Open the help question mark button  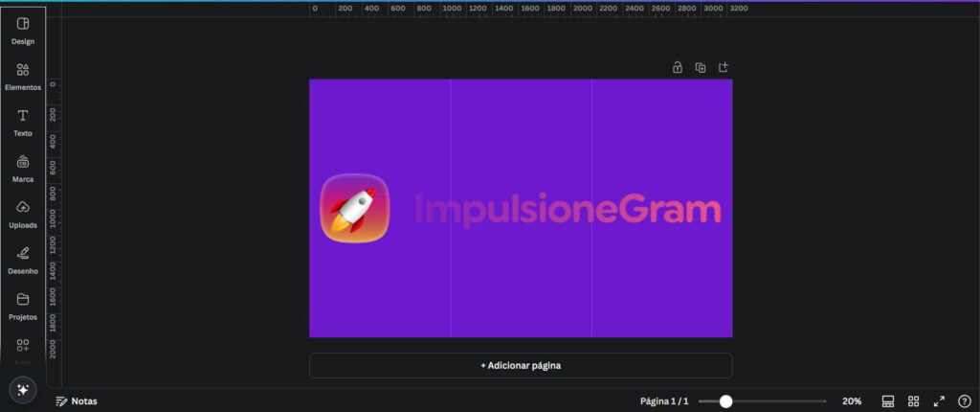click(965, 401)
